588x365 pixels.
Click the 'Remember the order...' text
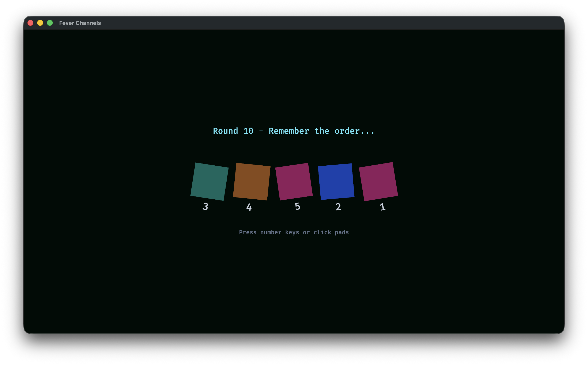321,131
